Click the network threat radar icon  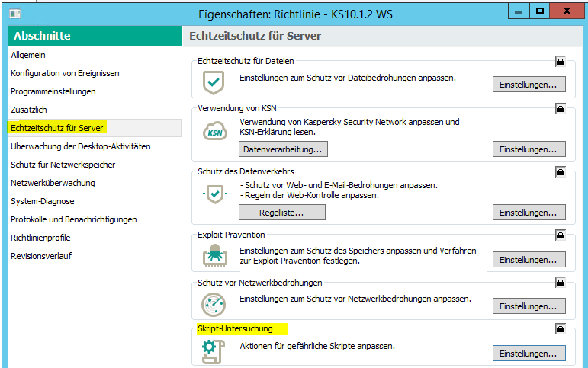[214, 304]
